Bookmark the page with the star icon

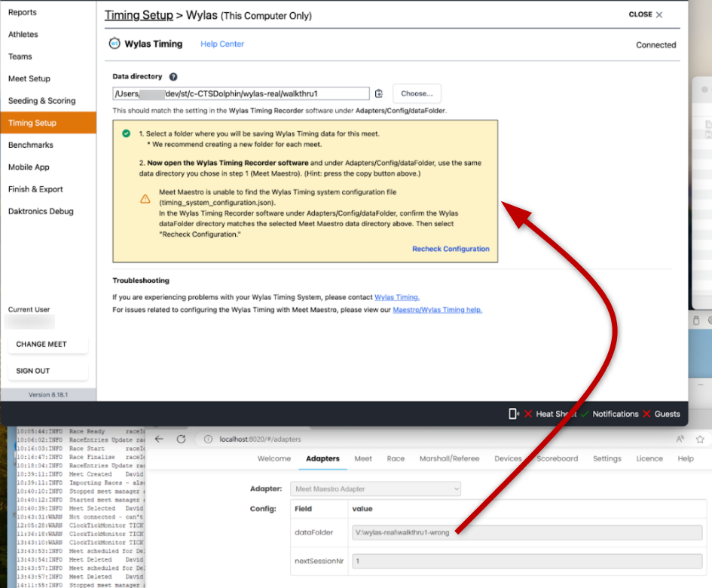(x=700, y=439)
